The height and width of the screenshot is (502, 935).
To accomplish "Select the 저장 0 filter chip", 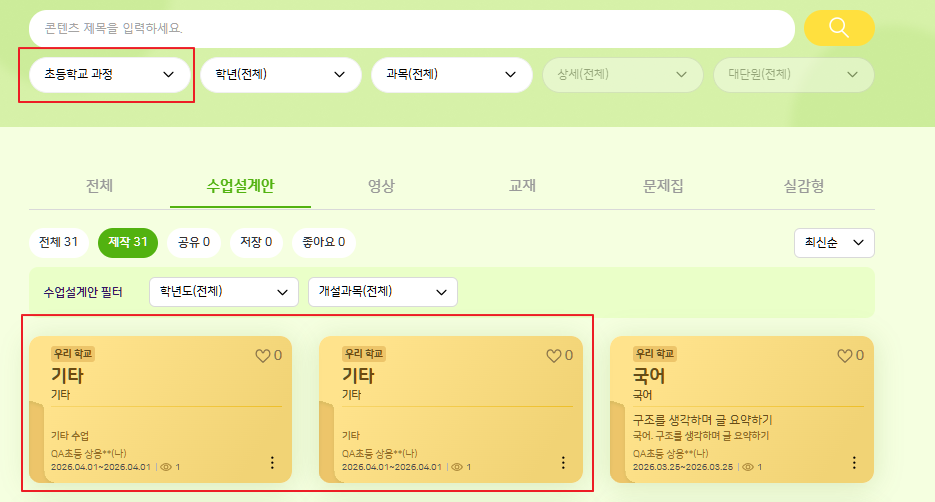I will pos(254,242).
